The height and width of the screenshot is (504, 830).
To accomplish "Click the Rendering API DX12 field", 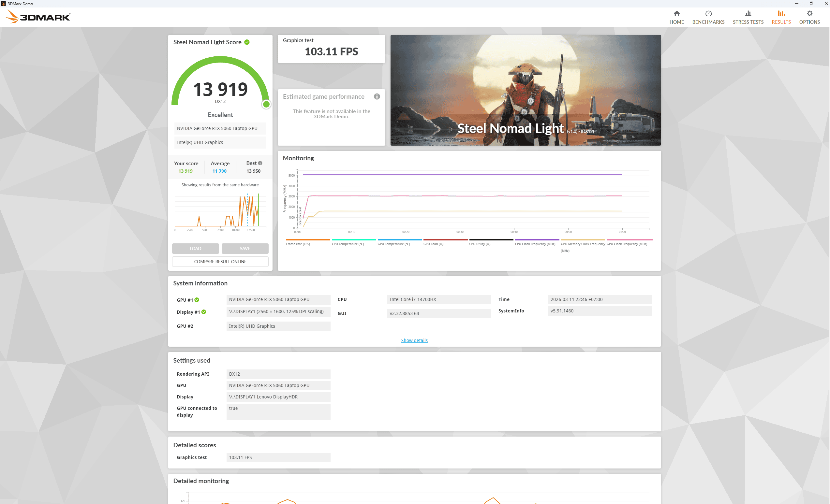I will click(278, 374).
